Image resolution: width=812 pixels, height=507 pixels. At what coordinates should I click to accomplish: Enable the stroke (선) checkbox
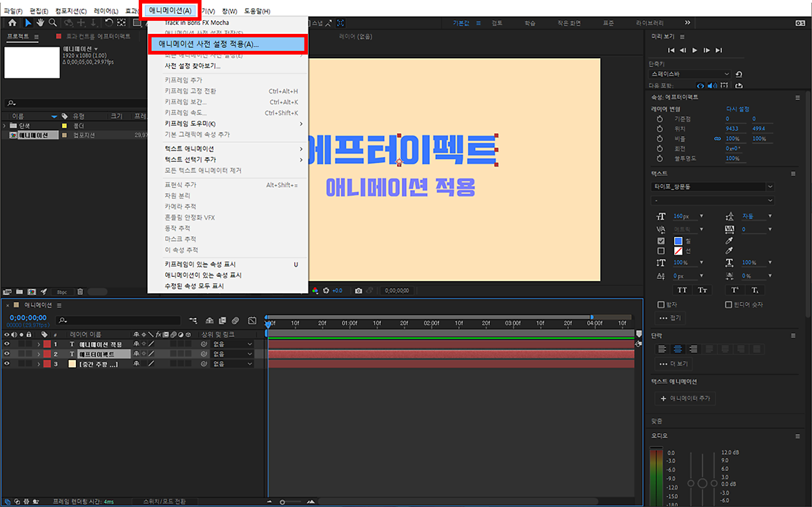[661, 251]
